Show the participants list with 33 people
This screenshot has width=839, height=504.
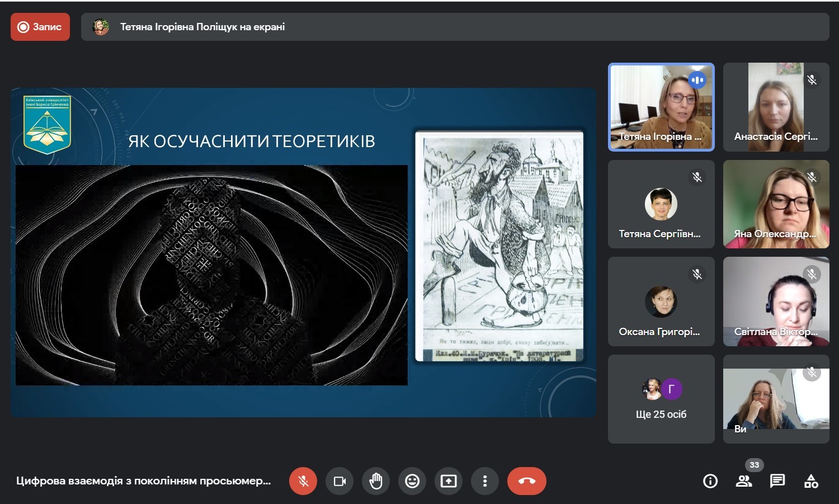[x=744, y=481]
